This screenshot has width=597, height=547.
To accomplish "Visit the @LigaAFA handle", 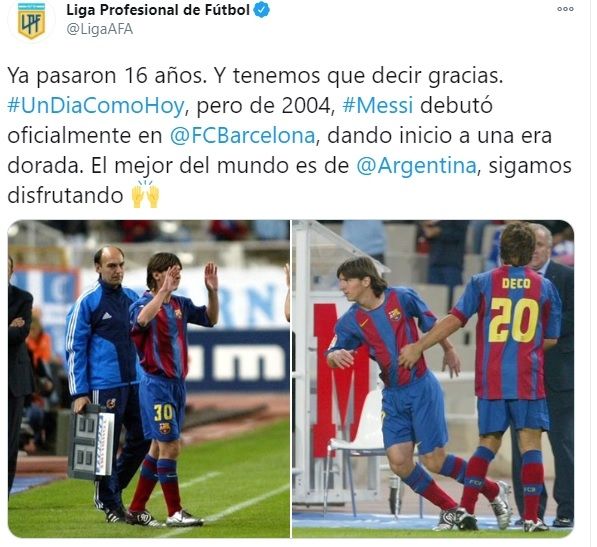I will tap(100, 29).
